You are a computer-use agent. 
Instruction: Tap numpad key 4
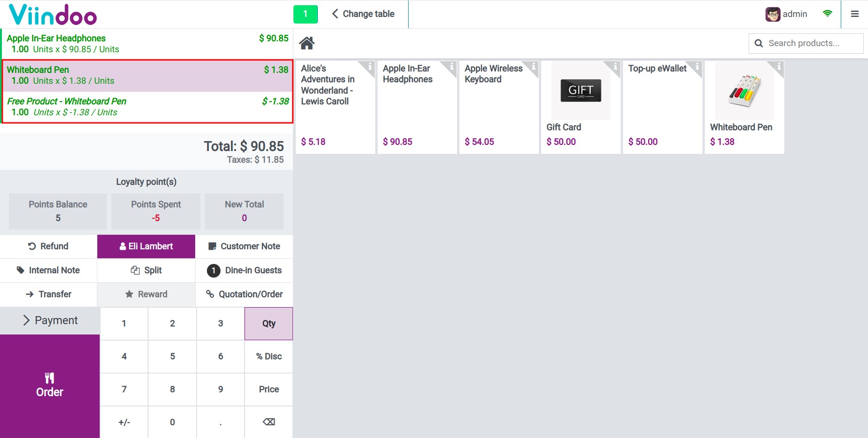[x=124, y=357]
